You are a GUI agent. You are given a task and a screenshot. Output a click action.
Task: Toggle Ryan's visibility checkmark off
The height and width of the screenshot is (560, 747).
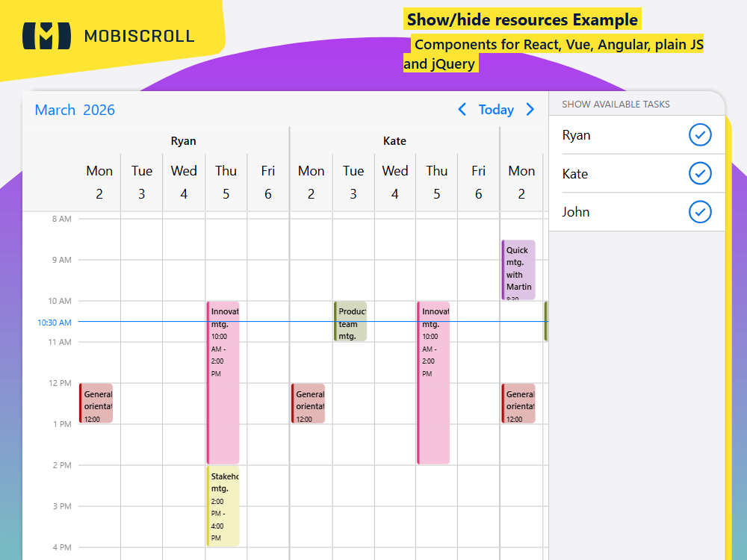pos(701,135)
